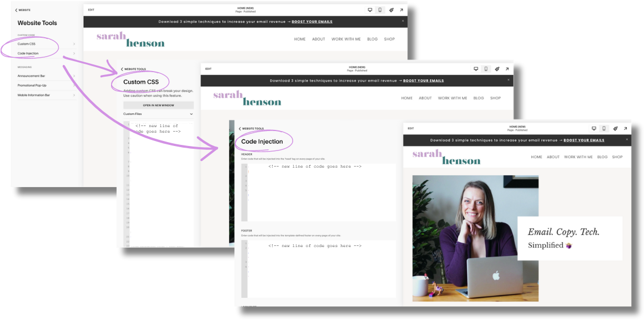Click chevron next to Code Injection row
This screenshot has height=322, width=644.
click(x=74, y=53)
